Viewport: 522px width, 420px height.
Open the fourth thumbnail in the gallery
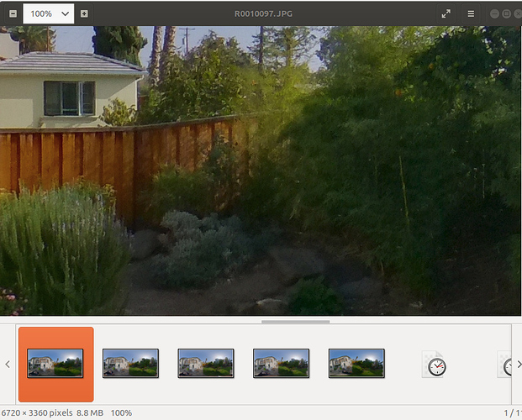[x=281, y=364]
